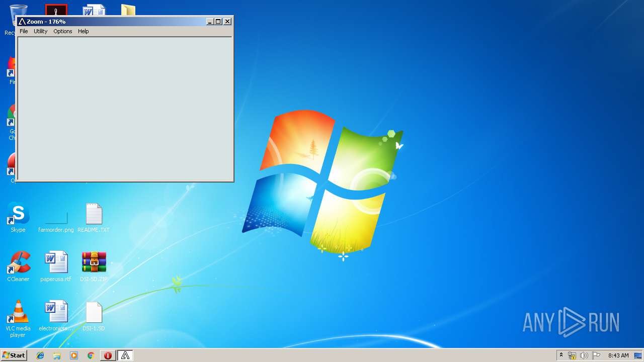Select the paperusa.rtf document icon
This screenshot has width=644, height=362.
[56, 267]
